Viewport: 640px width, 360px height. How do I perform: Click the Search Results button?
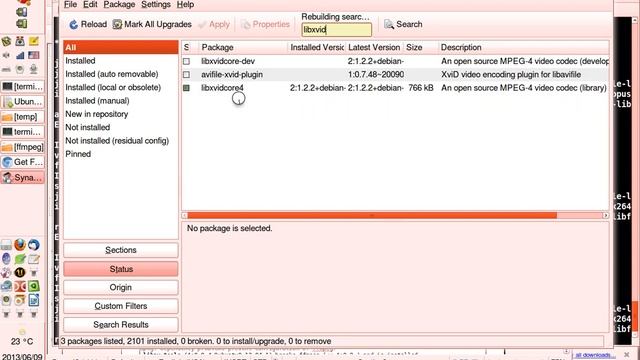121,325
